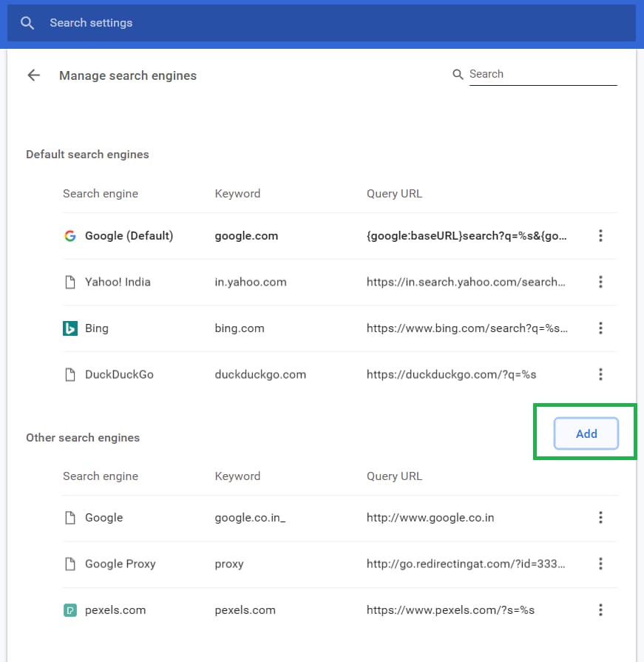The image size is (644, 662).
Task: Click the www.bing.com query URL
Action: pyautogui.click(x=467, y=328)
